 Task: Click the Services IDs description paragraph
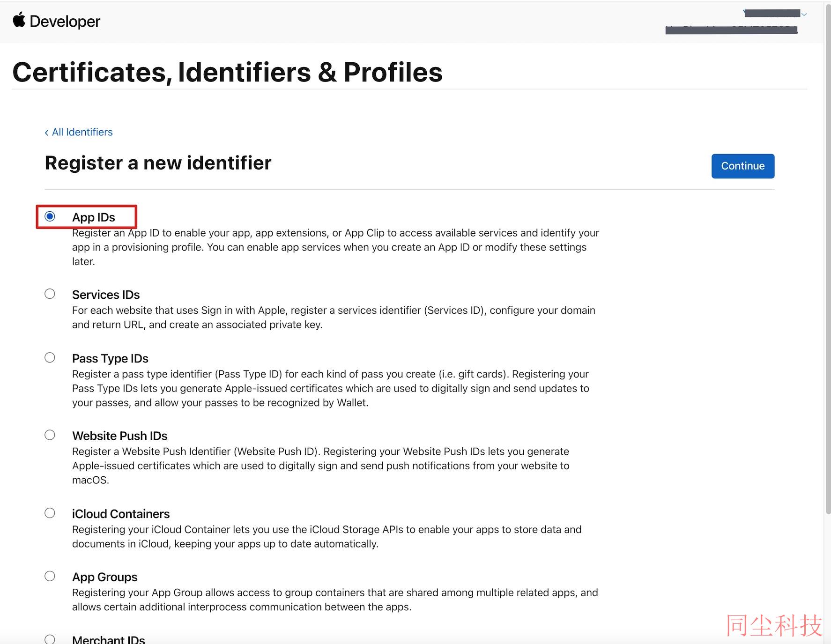(x=334, y=318)
